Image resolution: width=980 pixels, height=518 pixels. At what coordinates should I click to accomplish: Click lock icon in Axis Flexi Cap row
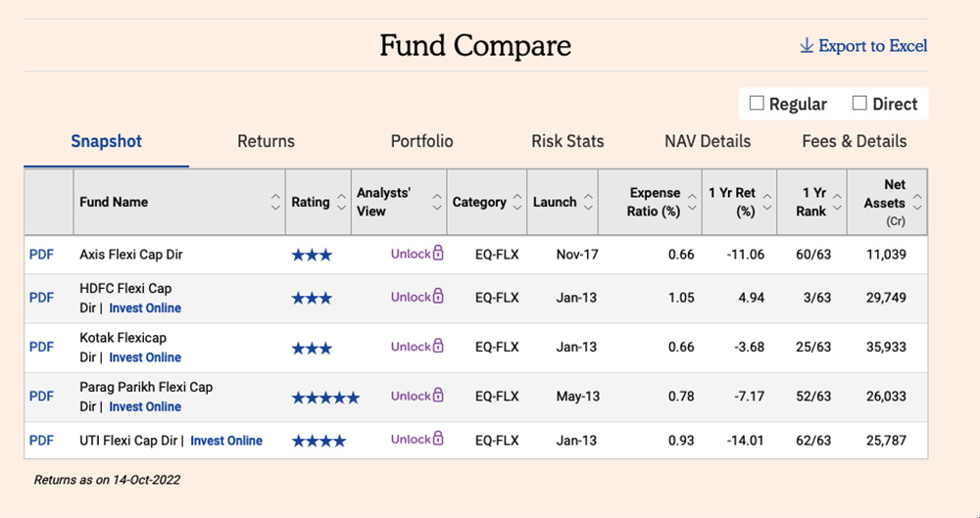[437, 254]
